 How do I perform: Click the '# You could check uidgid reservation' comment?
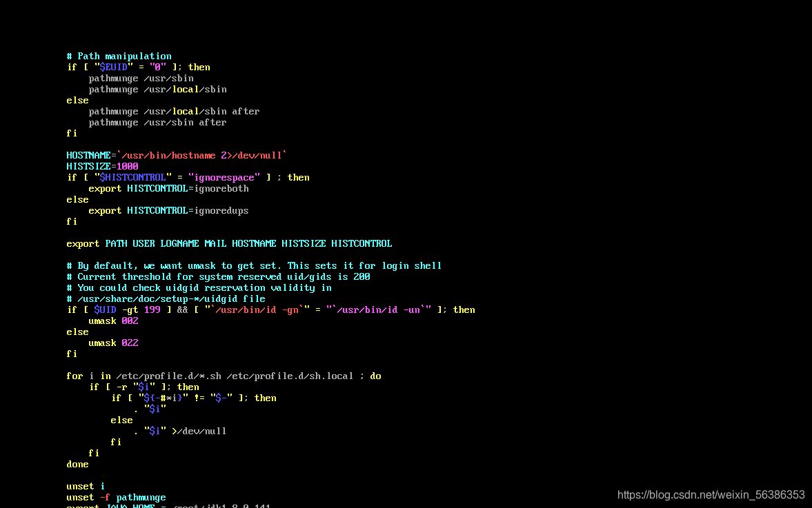[199, 288]
